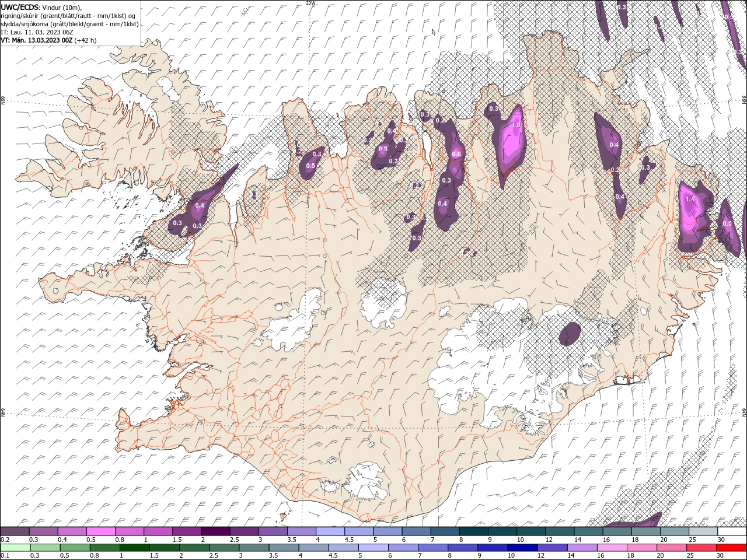The image size is (747, 560).
Task: Click the bottom-row green swatch starting at 0.5
Action: [75, 548]
